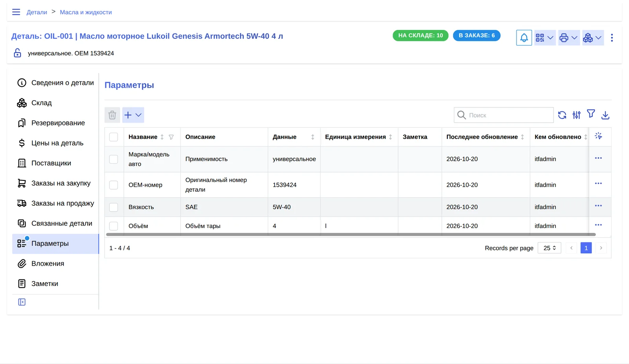Click the notifications bell icon

(x=524, y=38)
